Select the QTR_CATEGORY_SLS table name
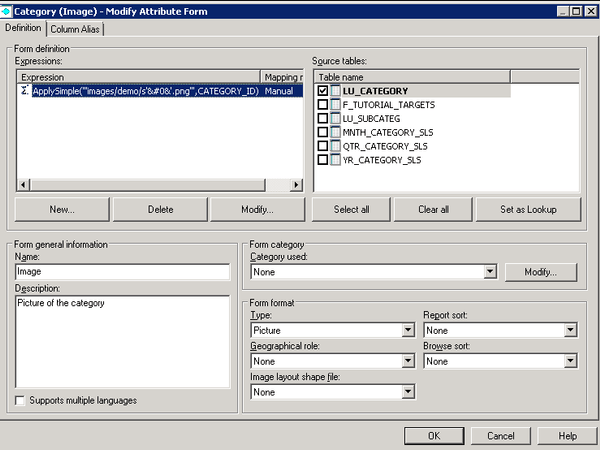 tap(385, 146)
